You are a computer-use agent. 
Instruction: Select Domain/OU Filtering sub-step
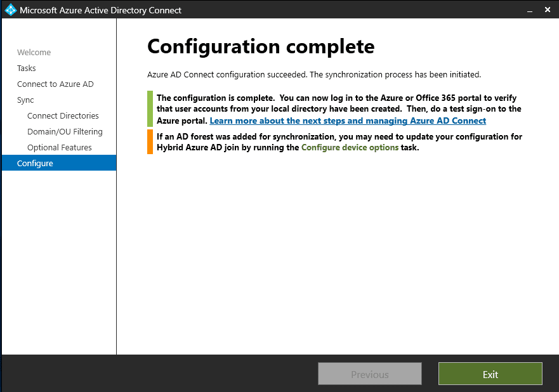[x=65, y=131]
